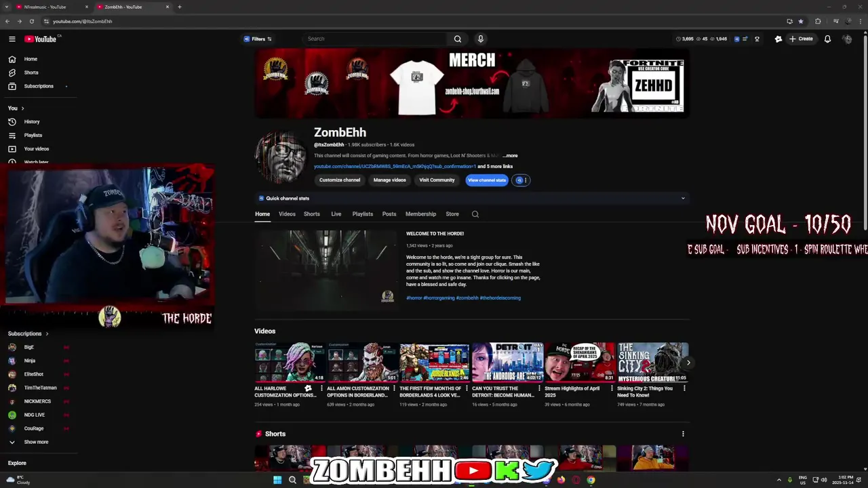Open Firefox from the taskbar
The width and height of the screenshot is (868, 488).
click(561, 480)
